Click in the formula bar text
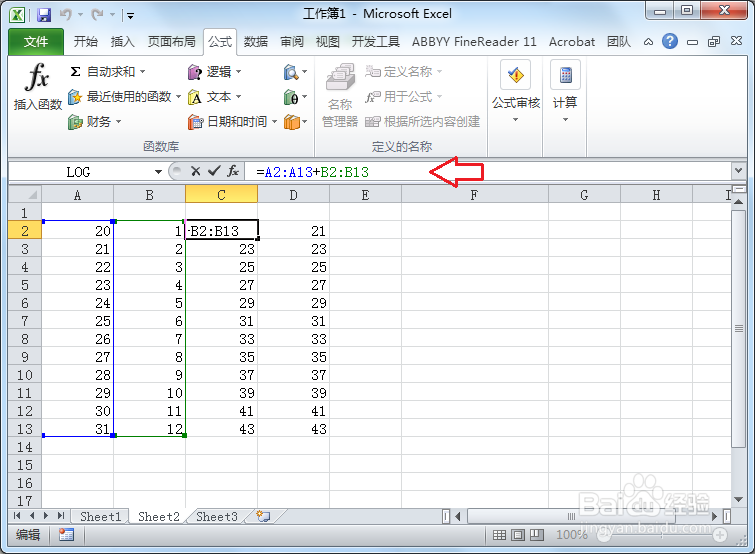Screen dimensions: 755x554 pyautogui.click(x=313, y=172)
